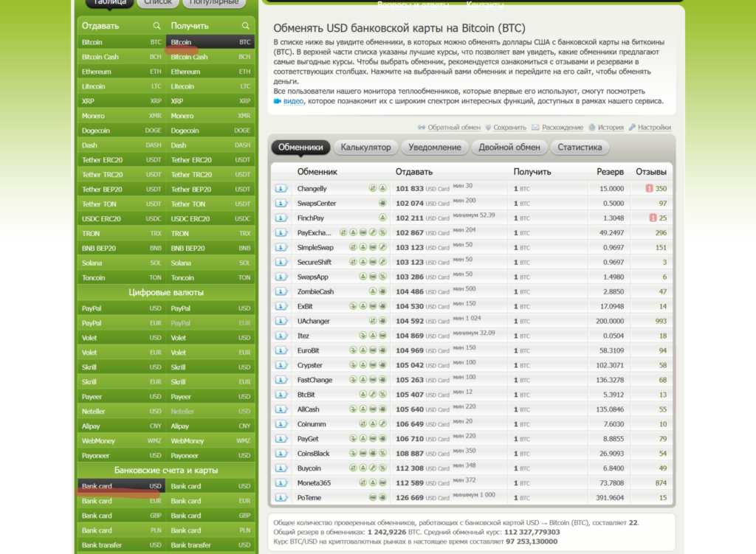Open 993 reviews for UAchanger
This screenshot has width=756, height=554.
point(661,321)
